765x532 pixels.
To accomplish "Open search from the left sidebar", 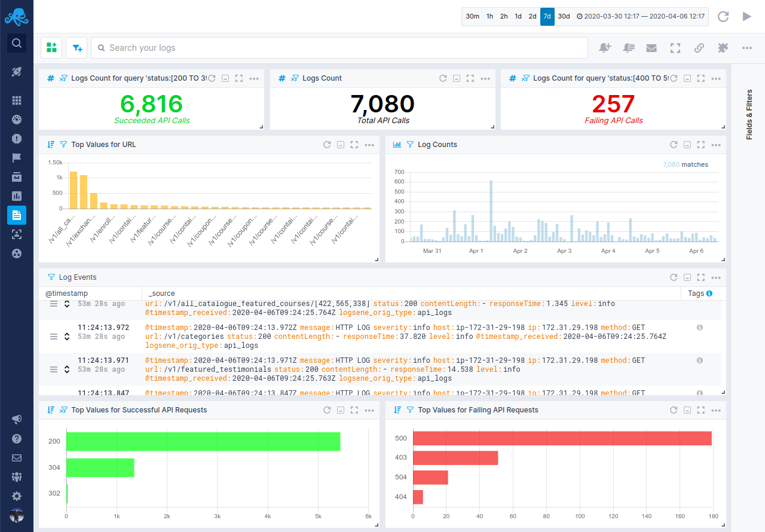I will pyautogui.click(x=17, y=42).
